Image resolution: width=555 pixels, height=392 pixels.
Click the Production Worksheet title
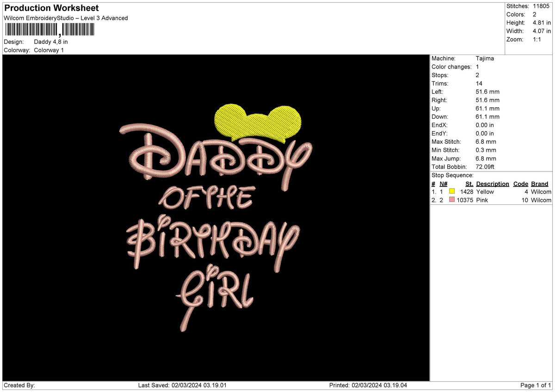point(50,8)
